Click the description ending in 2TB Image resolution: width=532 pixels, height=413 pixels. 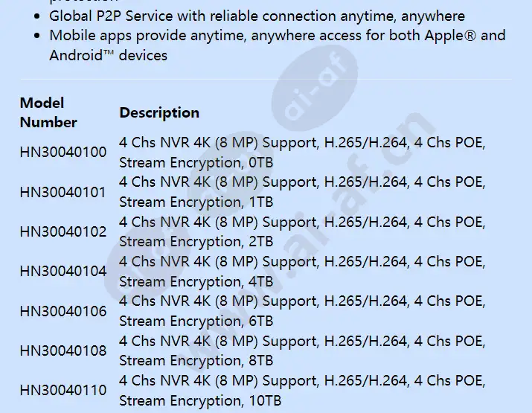(x=302, y=231)
